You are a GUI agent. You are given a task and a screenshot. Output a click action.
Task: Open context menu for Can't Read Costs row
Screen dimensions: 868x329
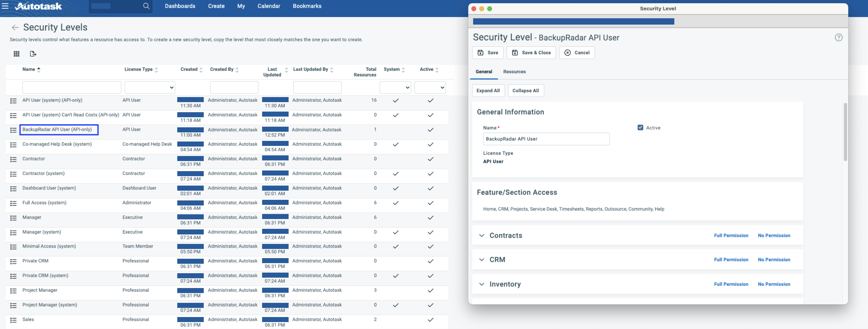coord(14,116)
